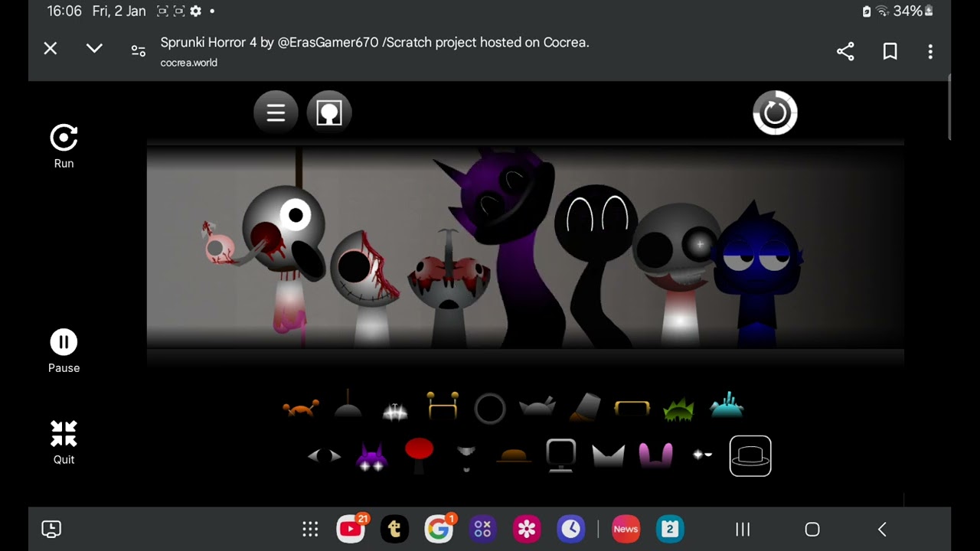
Task: Tap the back navigation arrow
Action: (882, 529)
